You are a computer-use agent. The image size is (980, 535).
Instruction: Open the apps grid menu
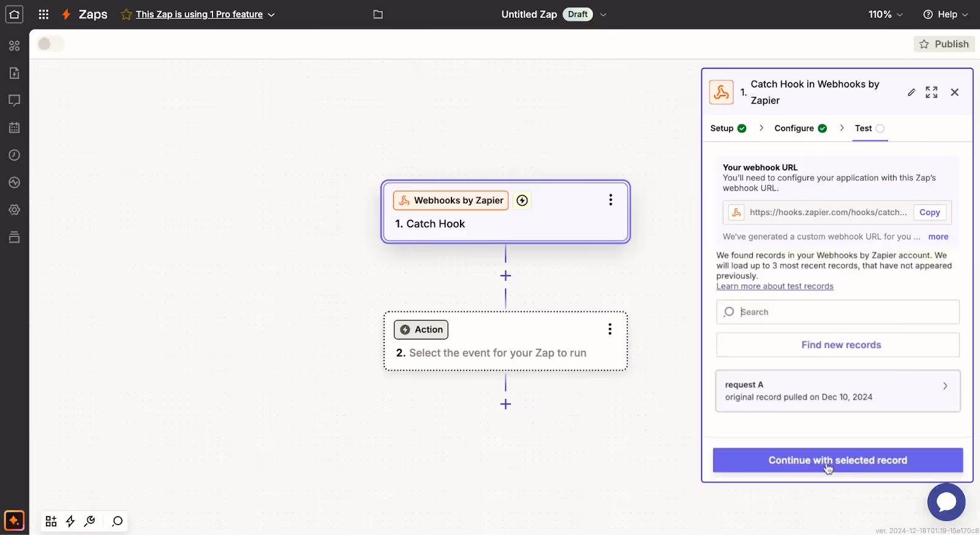pos(43,14)
